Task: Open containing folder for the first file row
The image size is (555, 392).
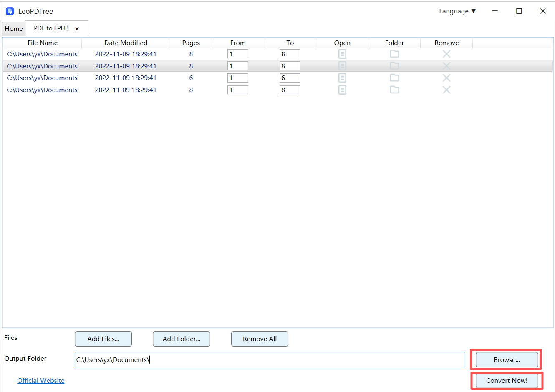Action: pos(394,54)
